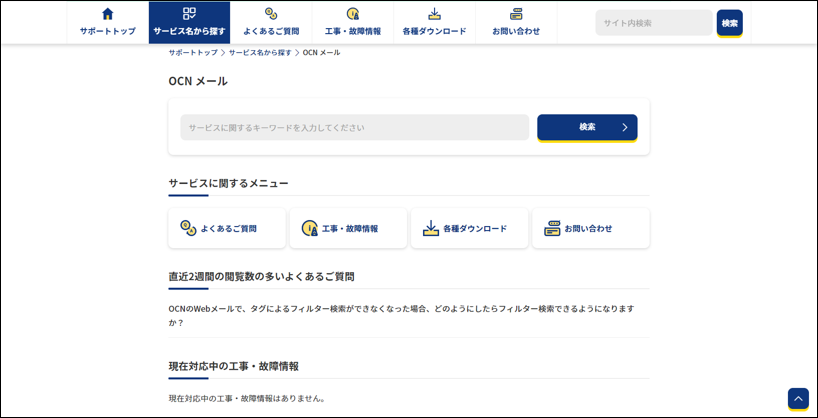Image resolution: width=818 pixels, height=418 pixels.
Task: Open the 工事・故障情報 card in service menu
Action: 348,228
